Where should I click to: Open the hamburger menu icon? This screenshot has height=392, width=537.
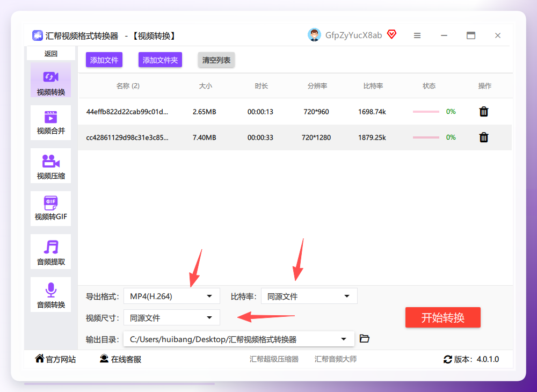tap(417, 35)
